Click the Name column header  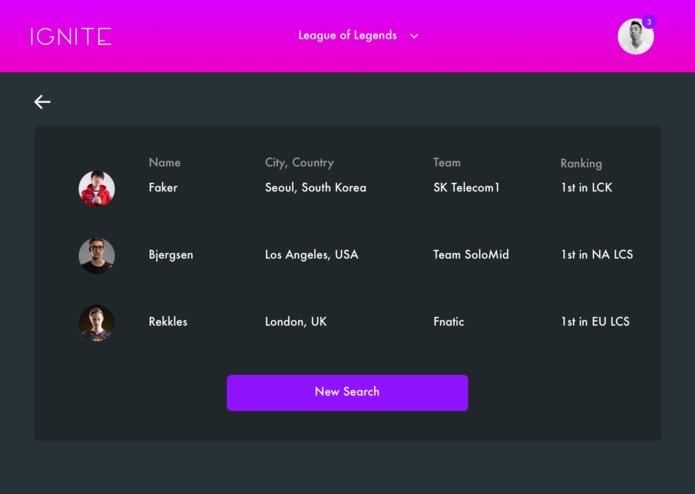click(x=164, y=162)
